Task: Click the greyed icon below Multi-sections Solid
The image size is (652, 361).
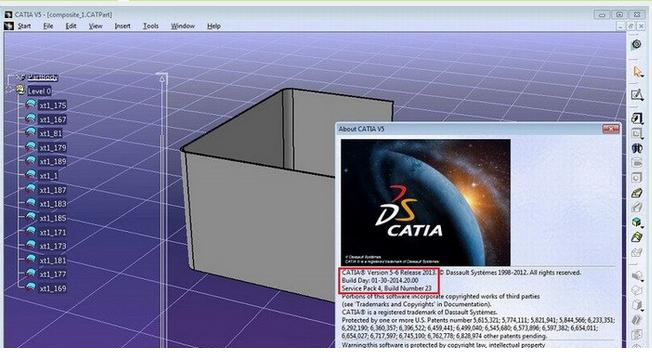Action: pos(637,252)
